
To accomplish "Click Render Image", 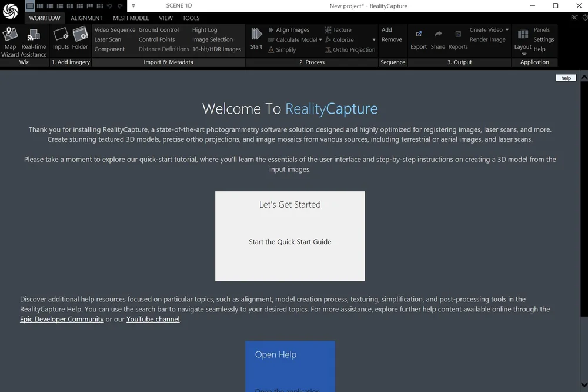I will click(487, 39).
